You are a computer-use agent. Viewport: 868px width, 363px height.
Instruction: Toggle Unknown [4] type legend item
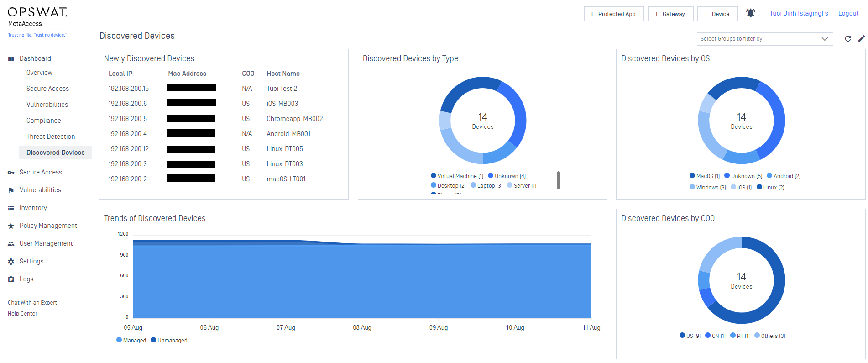tap(507, 176)
